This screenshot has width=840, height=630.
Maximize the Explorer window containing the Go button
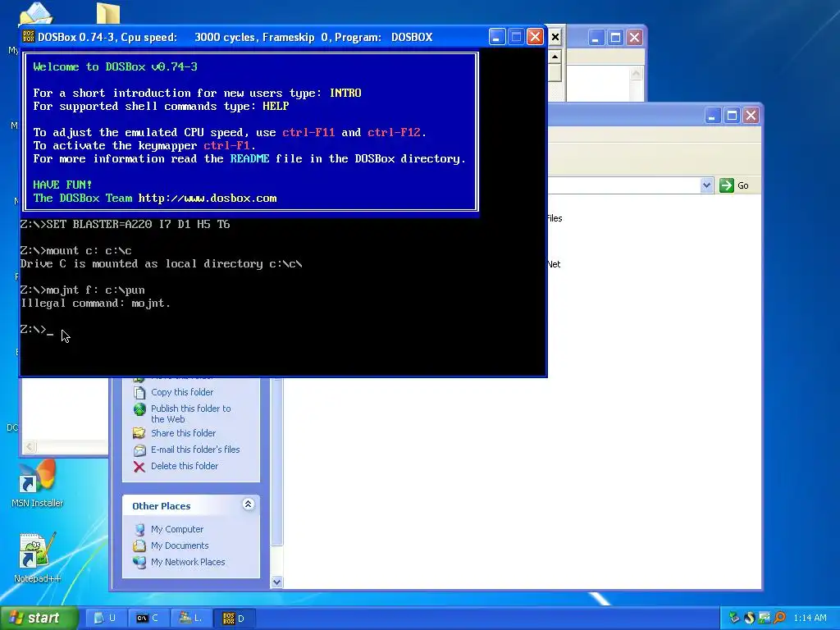[732, 115]
